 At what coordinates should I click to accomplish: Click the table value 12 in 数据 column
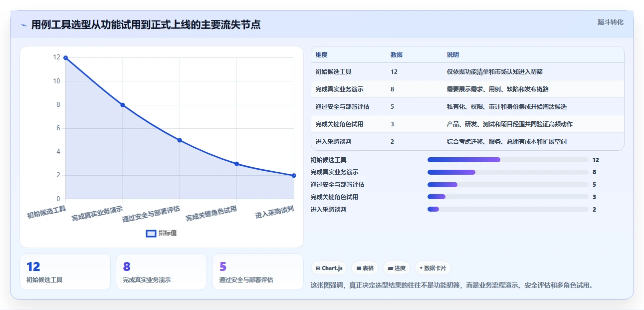(x=394, y=72)
